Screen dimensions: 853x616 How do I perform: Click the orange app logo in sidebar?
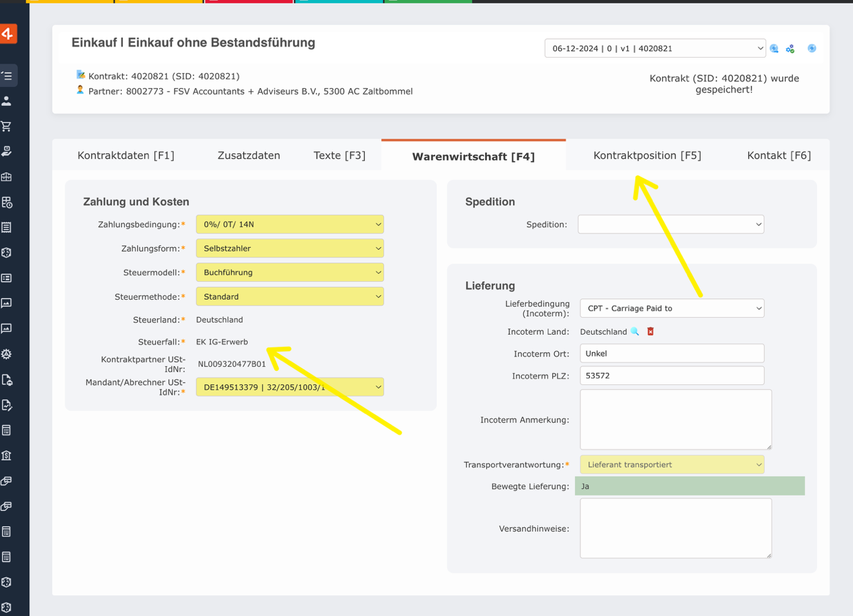[8, 34]
